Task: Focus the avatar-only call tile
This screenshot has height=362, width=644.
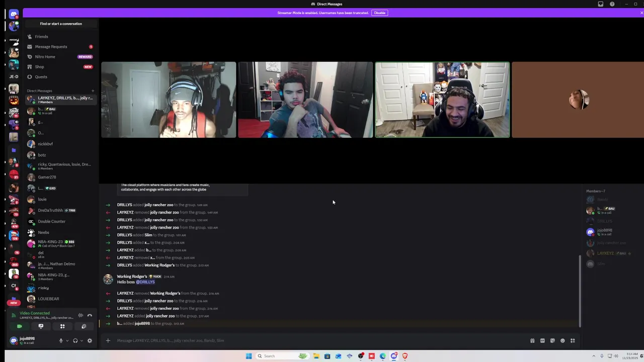Action: [x=578, y=100]
